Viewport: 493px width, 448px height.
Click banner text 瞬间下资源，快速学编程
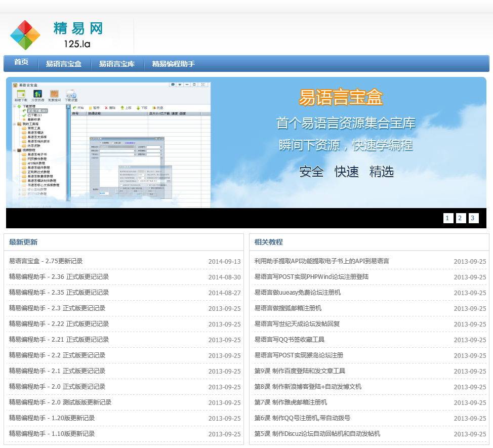346,145
